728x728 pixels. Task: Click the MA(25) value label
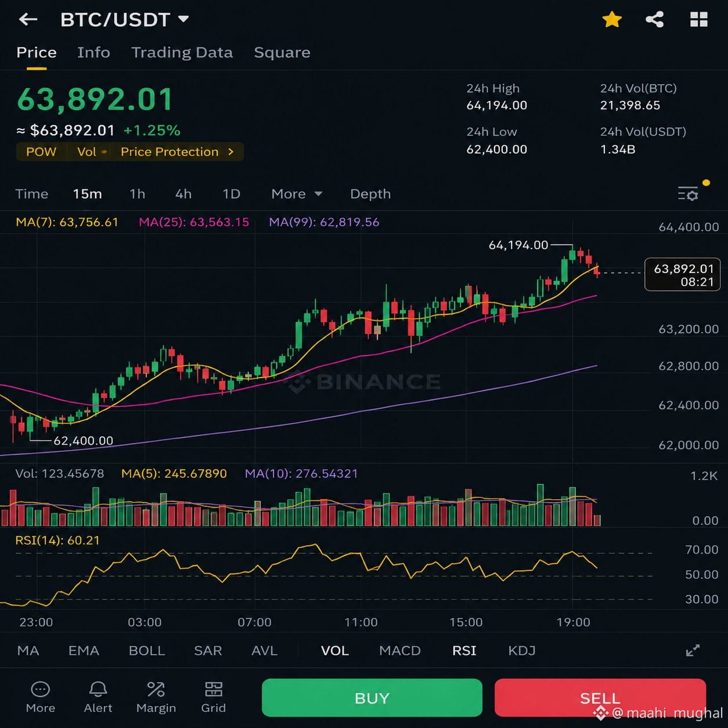click(x=194, y=222)
